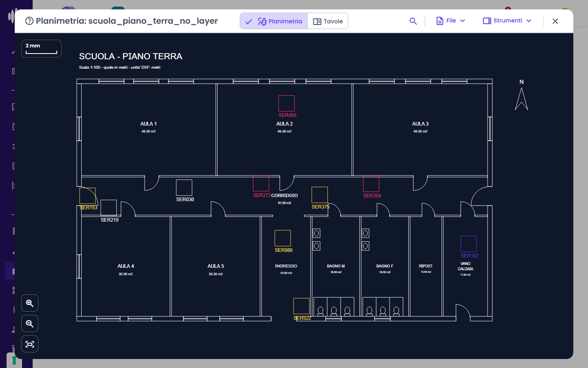Viewport: 588px width, 368px height.
Task: Select the SER466 marker in Aula 2
Action: (287, 103)
